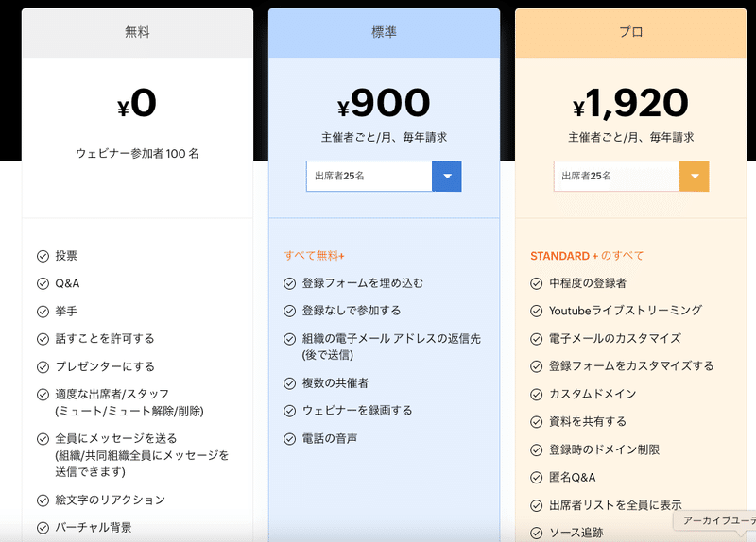Click the 電話の音声 feature text
Screen dimensions: 756x542
click(x=330, y=438)
